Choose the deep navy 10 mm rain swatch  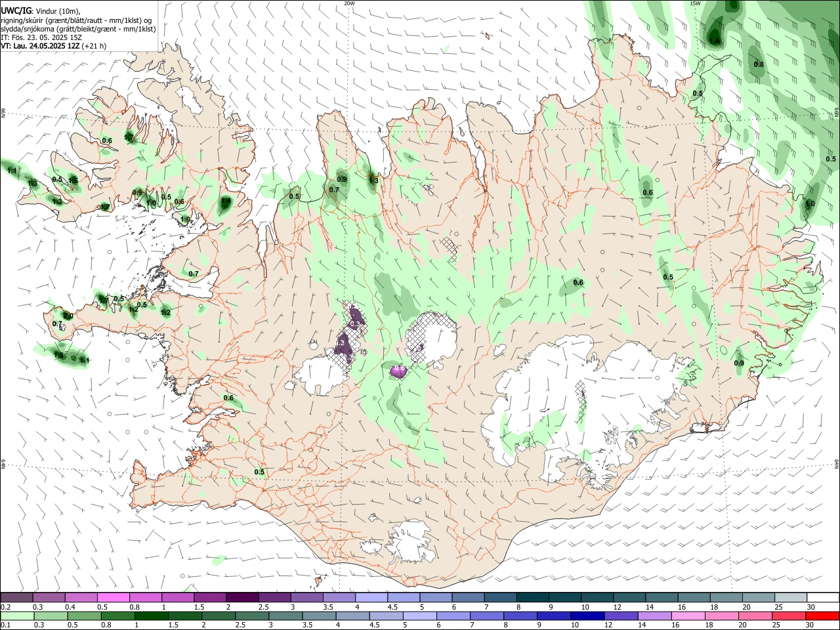588,616
